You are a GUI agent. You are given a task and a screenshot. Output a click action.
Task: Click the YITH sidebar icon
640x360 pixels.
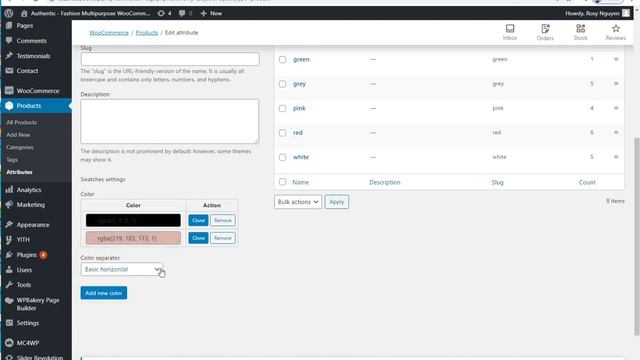tap(9, 240)
